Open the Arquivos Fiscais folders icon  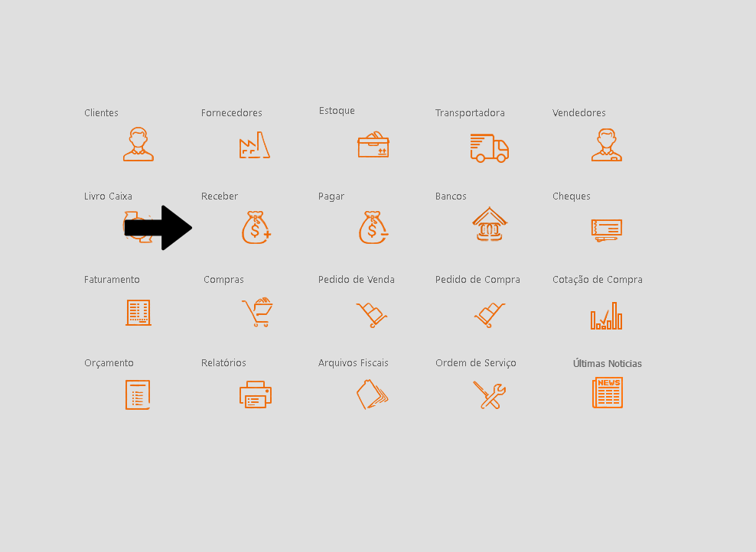point(372,395)
